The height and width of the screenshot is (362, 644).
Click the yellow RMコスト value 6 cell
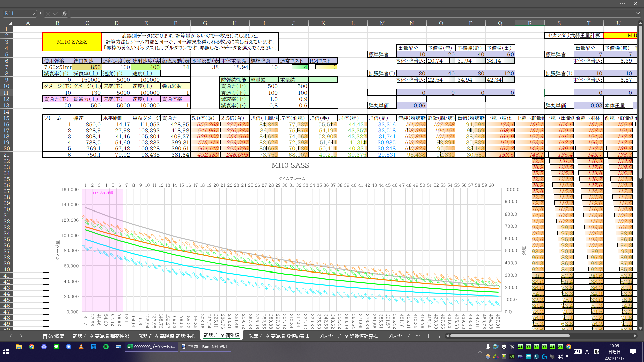pyautogui.click(x=323, y=67)
